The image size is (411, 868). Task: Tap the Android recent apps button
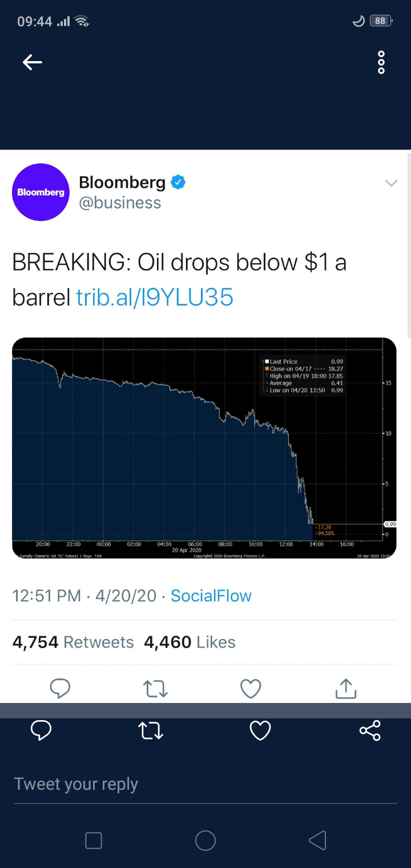click(94, 840)
